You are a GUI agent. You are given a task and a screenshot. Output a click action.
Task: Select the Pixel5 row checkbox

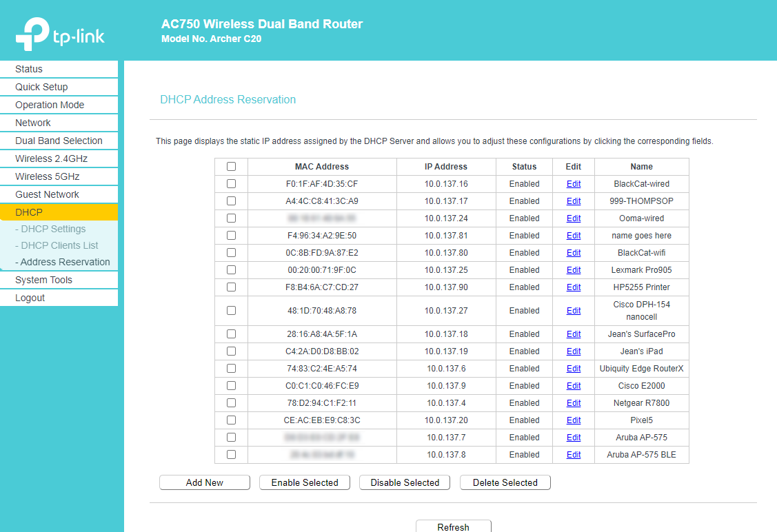pos(231,420)
